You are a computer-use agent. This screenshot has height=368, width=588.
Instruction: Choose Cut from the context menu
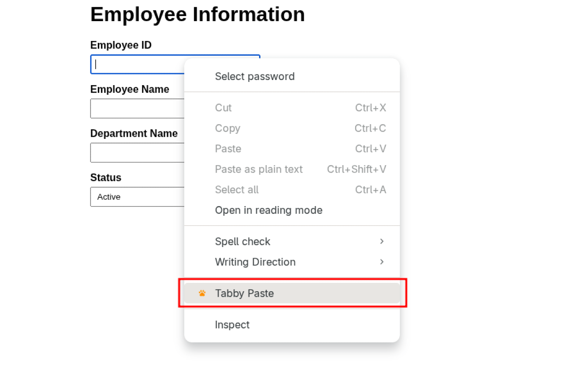pos(224,108)
